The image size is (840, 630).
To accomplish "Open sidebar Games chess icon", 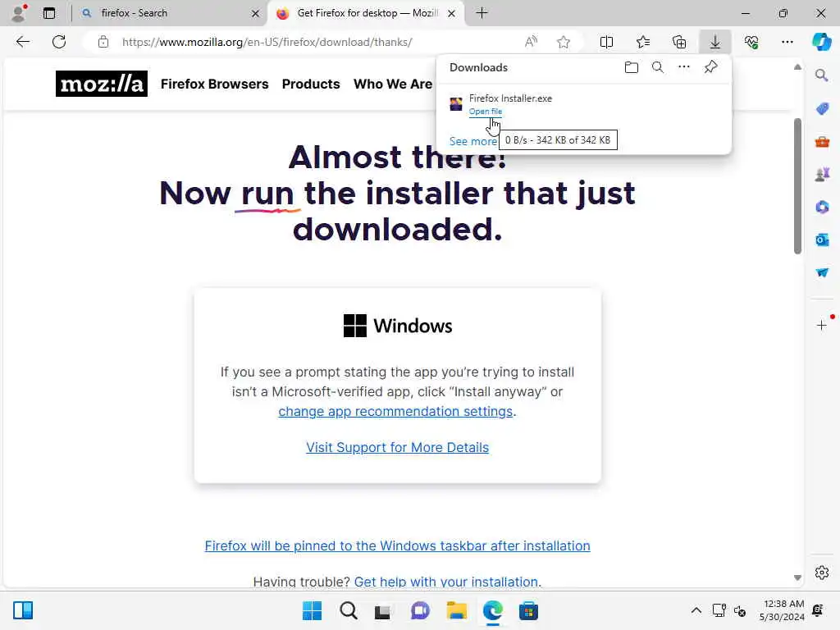I will tap(822, 174).
